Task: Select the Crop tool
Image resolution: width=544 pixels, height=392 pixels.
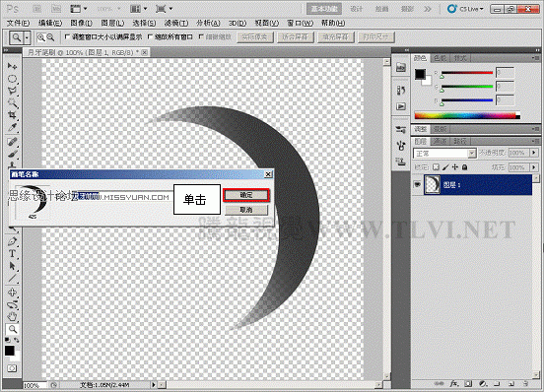Action: click(12, 115)
